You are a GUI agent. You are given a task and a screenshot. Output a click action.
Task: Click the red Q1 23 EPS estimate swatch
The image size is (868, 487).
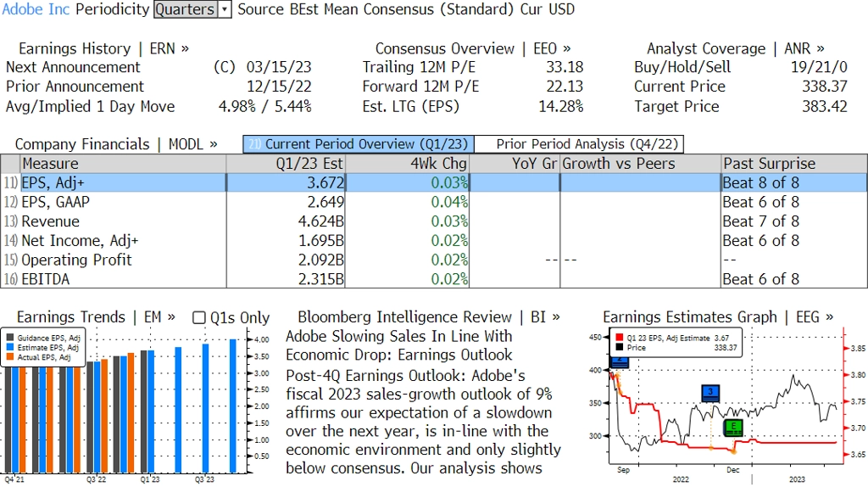click(x=619, y=338)
